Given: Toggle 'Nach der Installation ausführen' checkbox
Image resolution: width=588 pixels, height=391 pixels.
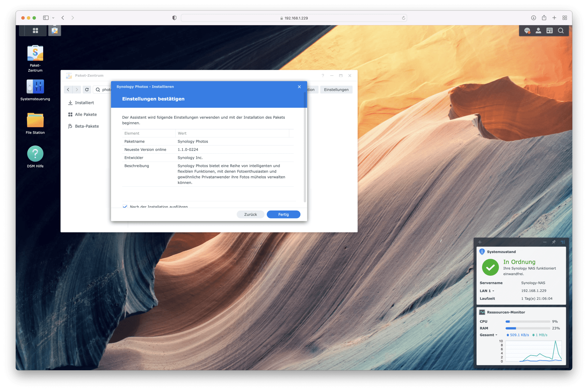Looking at the screenshot, I should (x=125, y=207).
